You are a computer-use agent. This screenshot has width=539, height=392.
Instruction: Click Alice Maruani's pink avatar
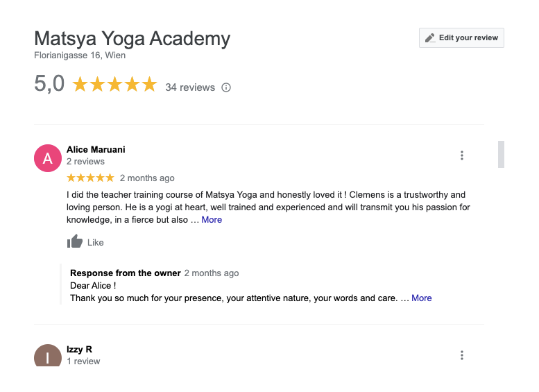[48, 158]
